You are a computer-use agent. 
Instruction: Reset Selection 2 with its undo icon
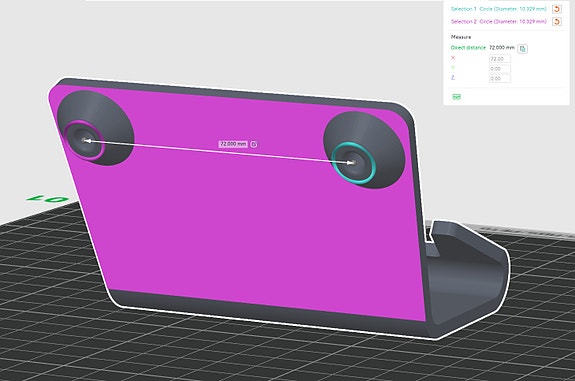(557, 22)
